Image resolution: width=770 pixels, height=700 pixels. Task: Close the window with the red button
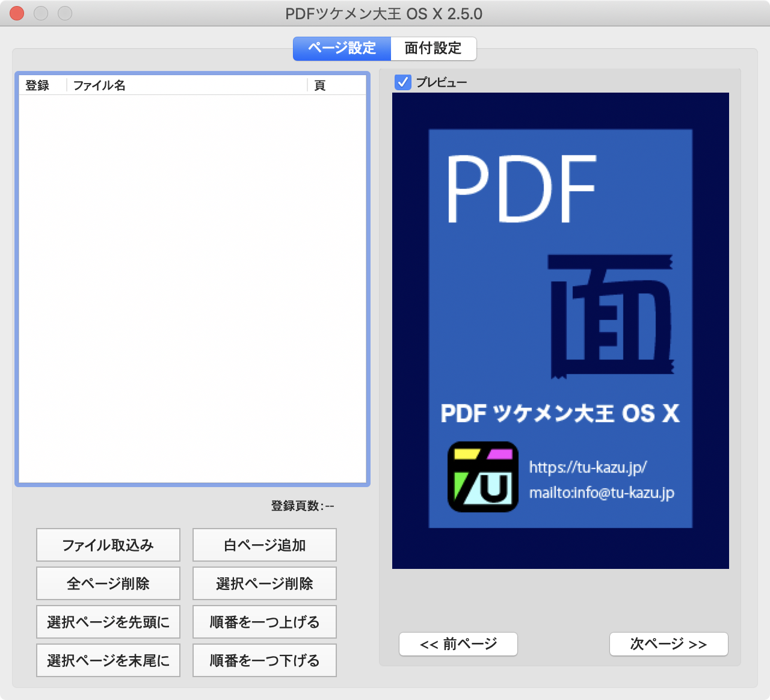pos(17,13)
